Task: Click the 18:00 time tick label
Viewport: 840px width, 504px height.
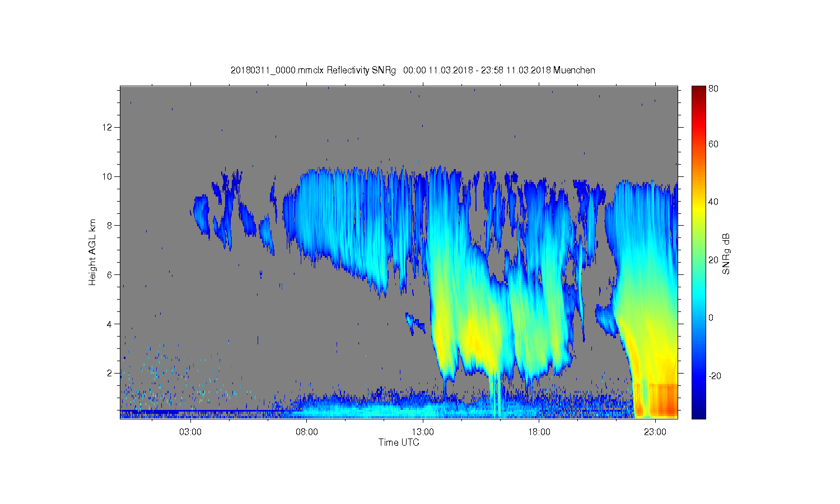Action: [x=539, y=432]
